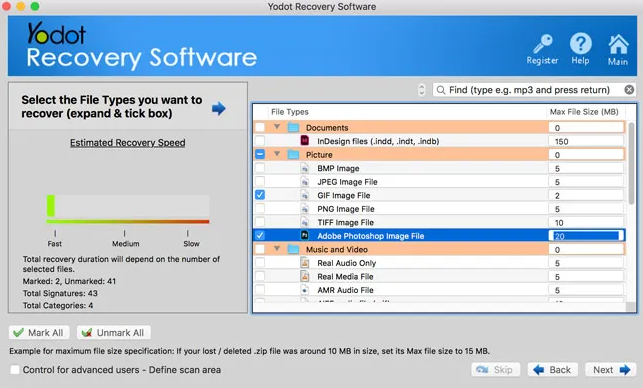Tick the TIFF Image File checkbox

pyautogui.click(x=260, y=222)
